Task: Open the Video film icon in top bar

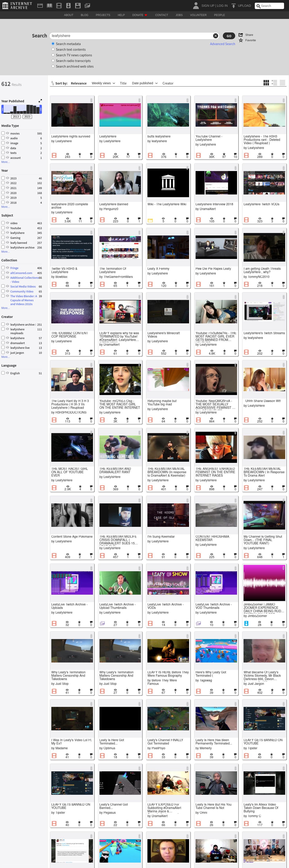Action: point(59,6)
